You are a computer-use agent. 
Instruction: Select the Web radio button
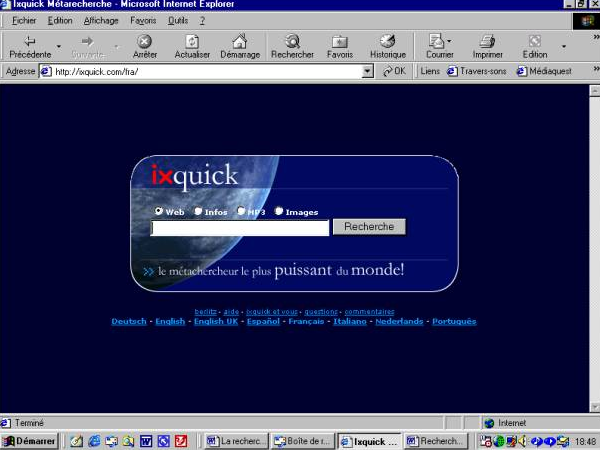point(158,211)
